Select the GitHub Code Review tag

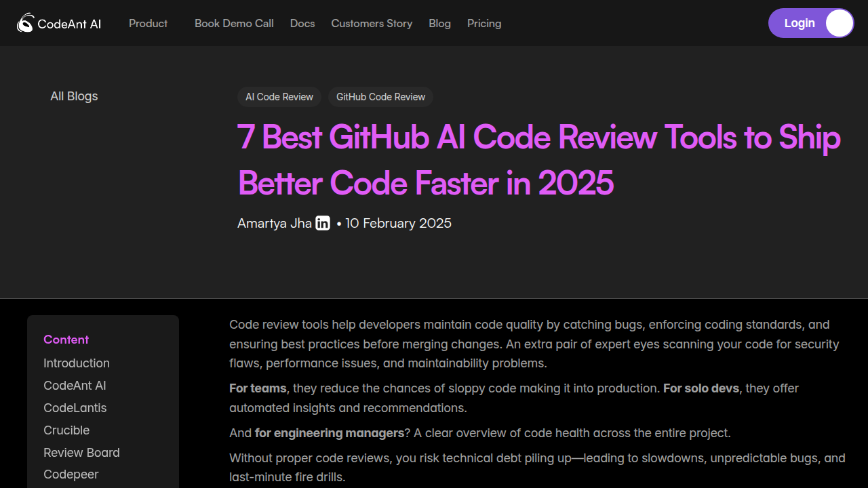tap(380, 97)
